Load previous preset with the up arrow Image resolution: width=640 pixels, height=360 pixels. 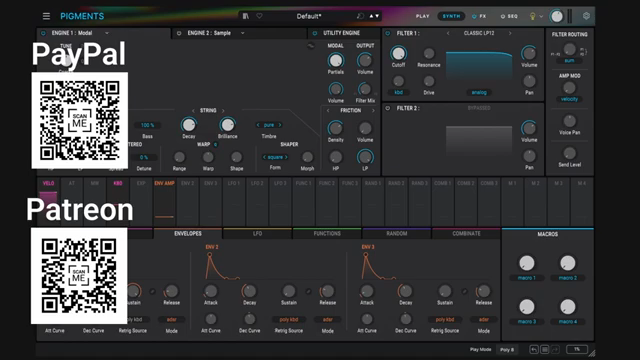point(371,16)
